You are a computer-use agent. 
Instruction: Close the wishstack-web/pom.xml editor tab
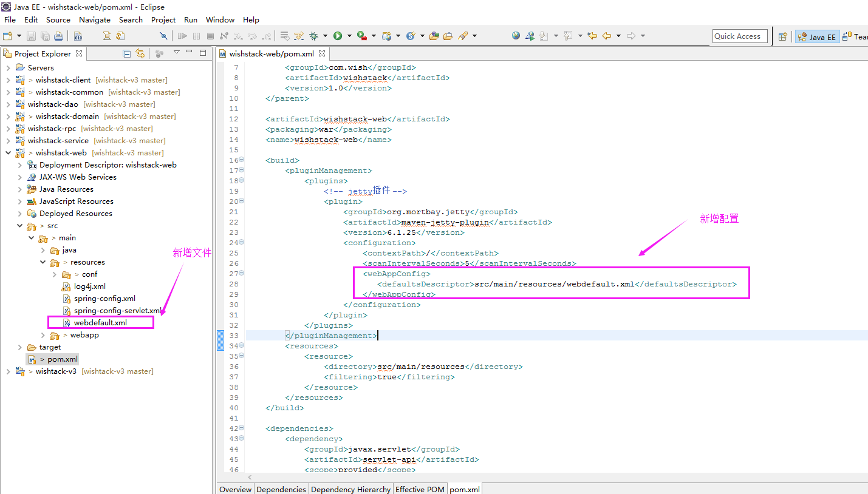click(x=322, y=53)
